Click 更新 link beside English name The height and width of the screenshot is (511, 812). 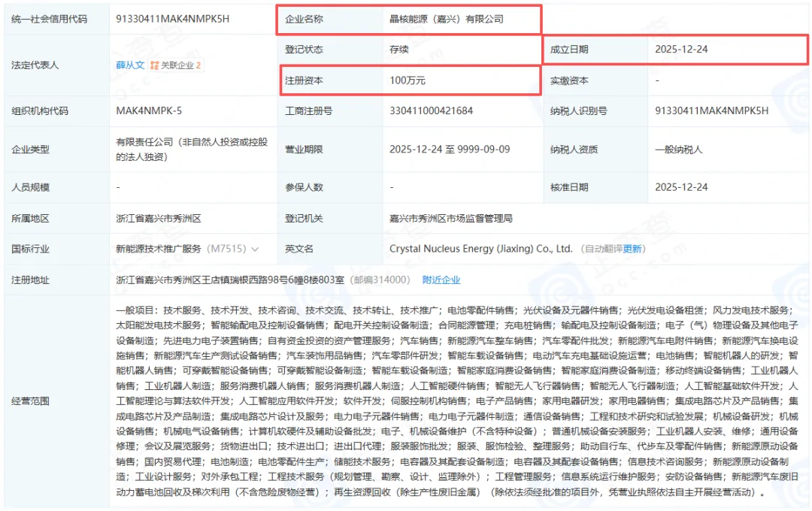(x=632, y=249)
